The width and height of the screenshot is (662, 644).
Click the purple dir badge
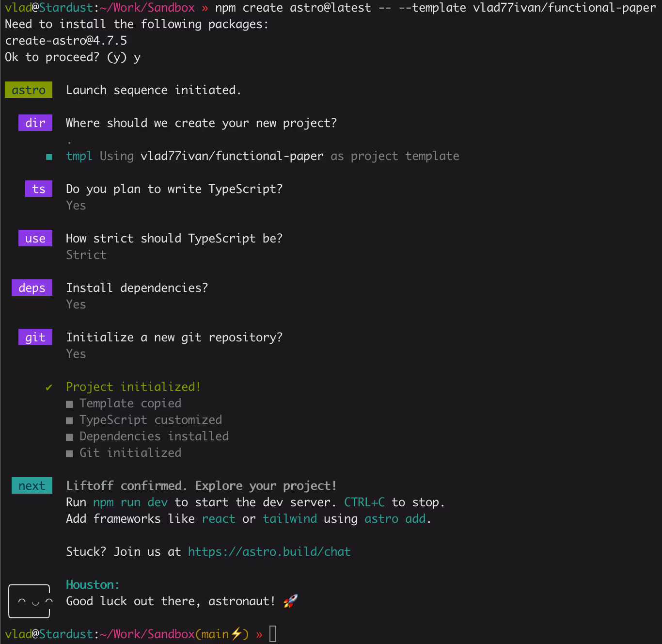pyautogui.click(x=35, y=123)
